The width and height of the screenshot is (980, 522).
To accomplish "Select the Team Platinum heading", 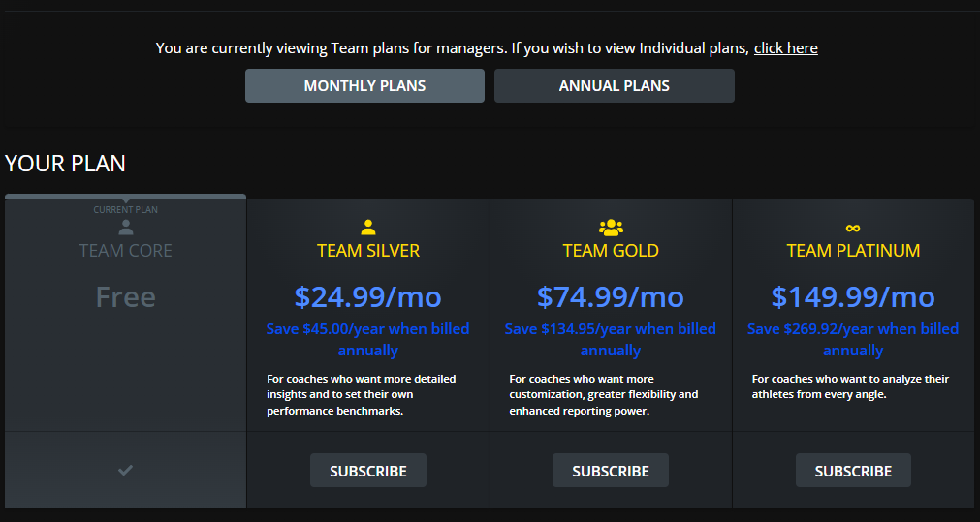I will click(853, 251).
